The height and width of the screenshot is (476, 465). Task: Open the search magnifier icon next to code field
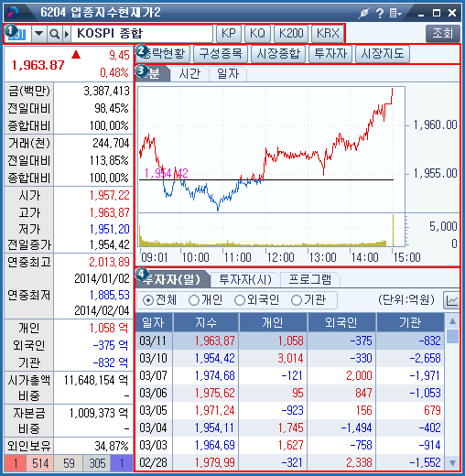(x=54, y=34)
